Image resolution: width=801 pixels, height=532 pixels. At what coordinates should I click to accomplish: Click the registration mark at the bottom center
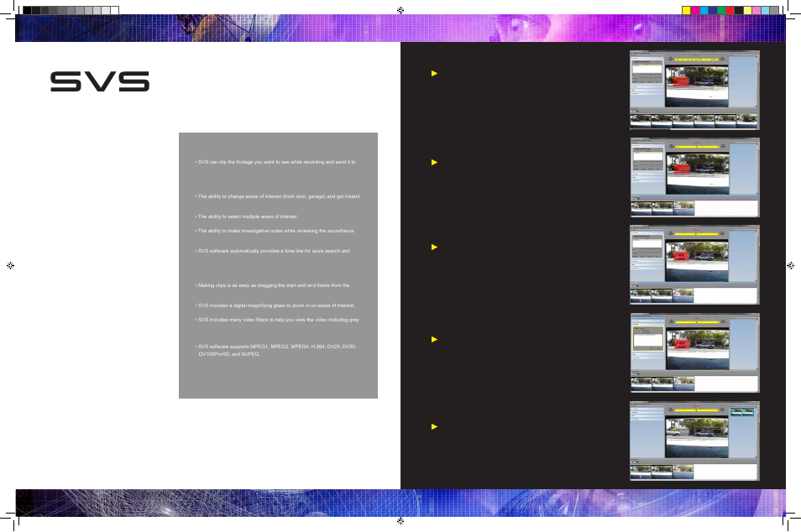400,521
